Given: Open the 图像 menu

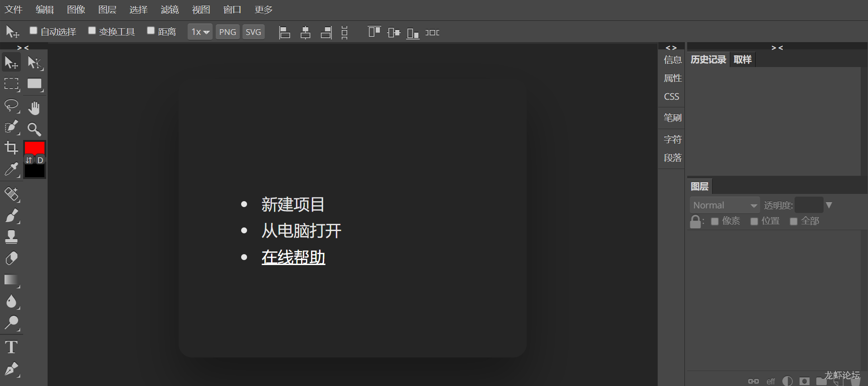Looking at the screenshot, I should click(x=76, y=10).
